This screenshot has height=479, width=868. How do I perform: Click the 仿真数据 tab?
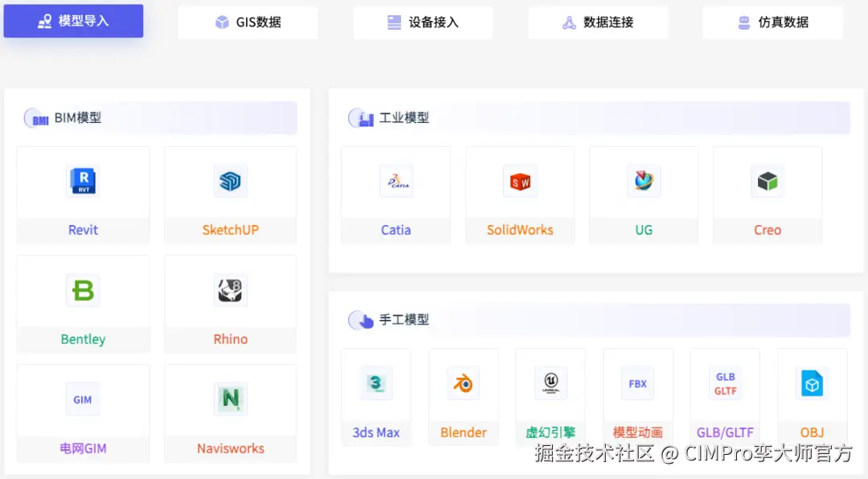coord(772,22)
